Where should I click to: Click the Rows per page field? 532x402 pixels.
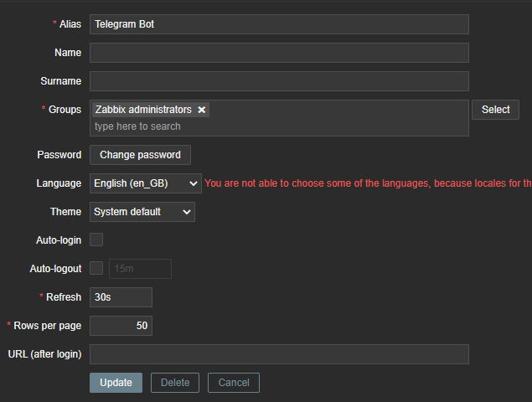coord(121,326)
